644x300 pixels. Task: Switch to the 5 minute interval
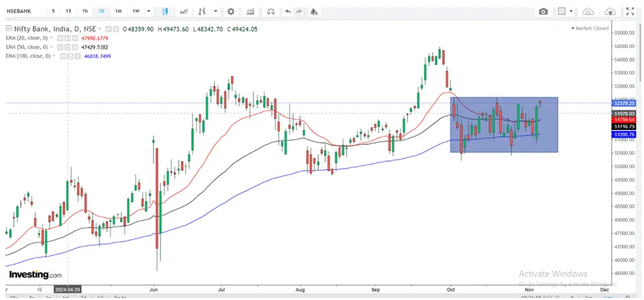[53, 12]
